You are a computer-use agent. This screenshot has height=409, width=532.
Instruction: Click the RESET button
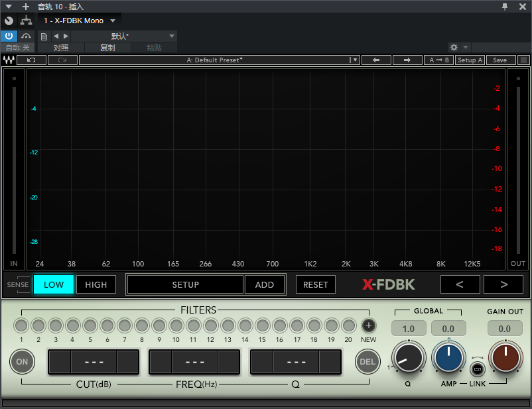[316, 284]
